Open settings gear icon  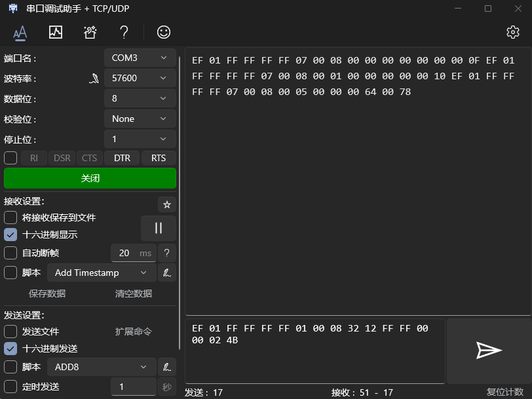[x=512, y=32]
